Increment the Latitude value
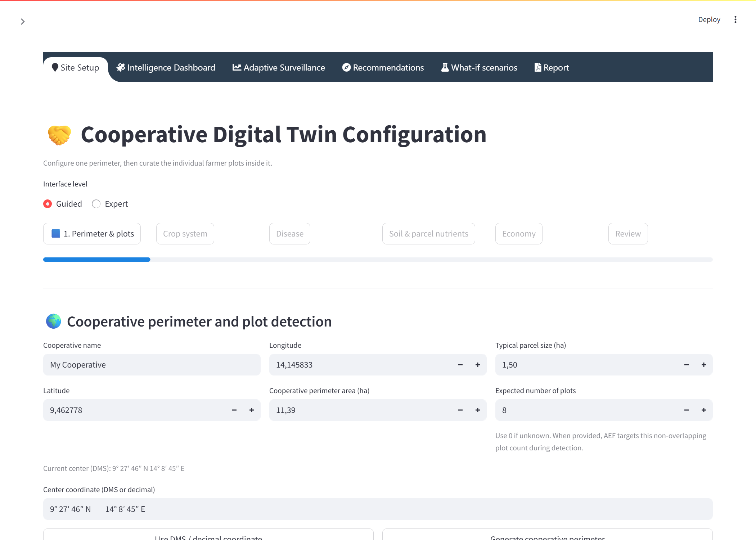Screen dimensions: 756x540 point(252,410)
